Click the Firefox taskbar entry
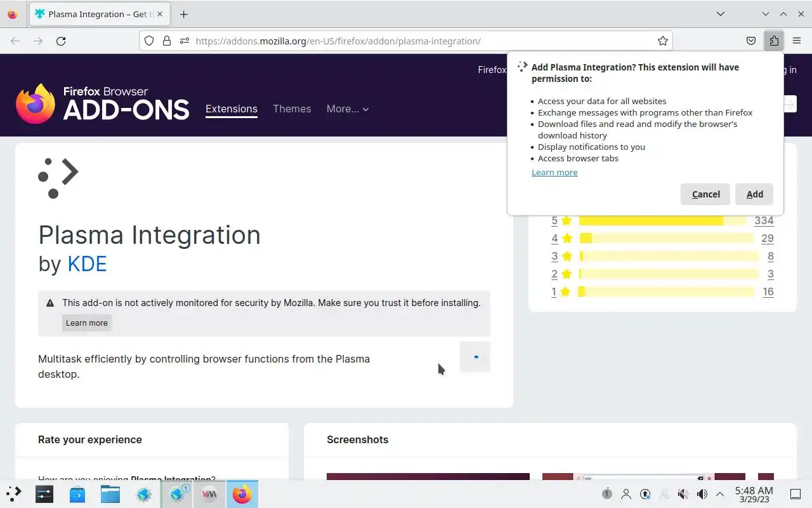The width and height of the screenshot is (812, 508). pos(242,494)
